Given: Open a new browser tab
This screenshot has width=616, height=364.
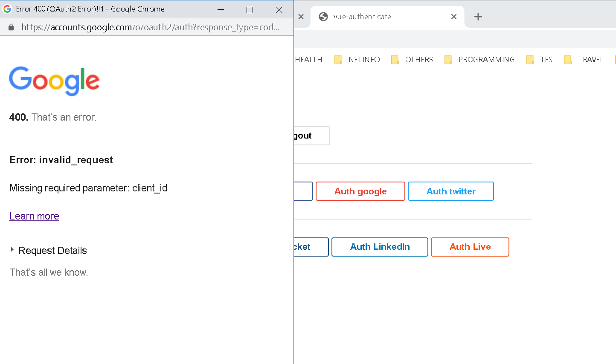Looking at the screenshot, I should [x=478, y=17].
